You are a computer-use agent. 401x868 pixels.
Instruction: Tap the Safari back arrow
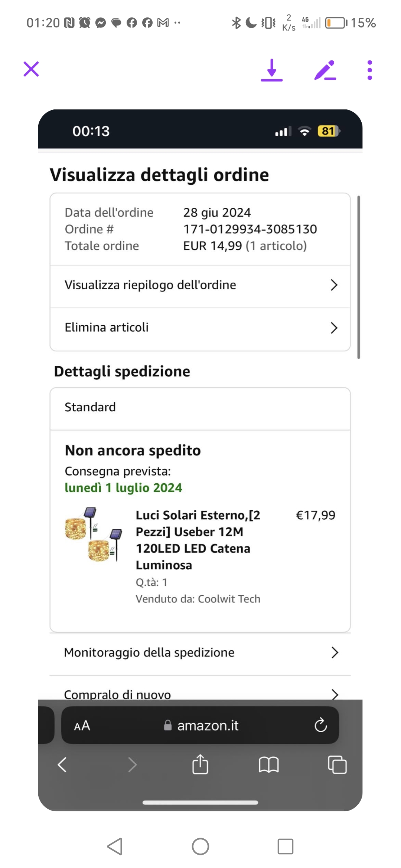coord(62,765)
